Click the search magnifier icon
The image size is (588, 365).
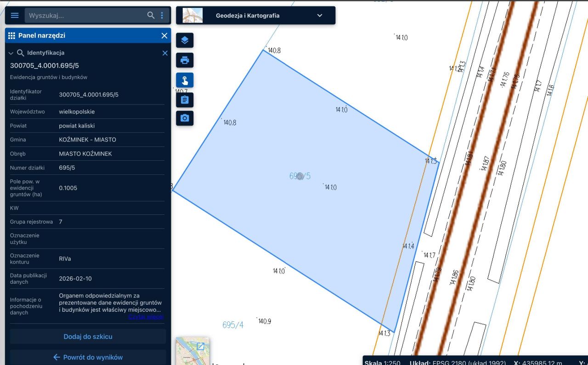tap(151, 16)
